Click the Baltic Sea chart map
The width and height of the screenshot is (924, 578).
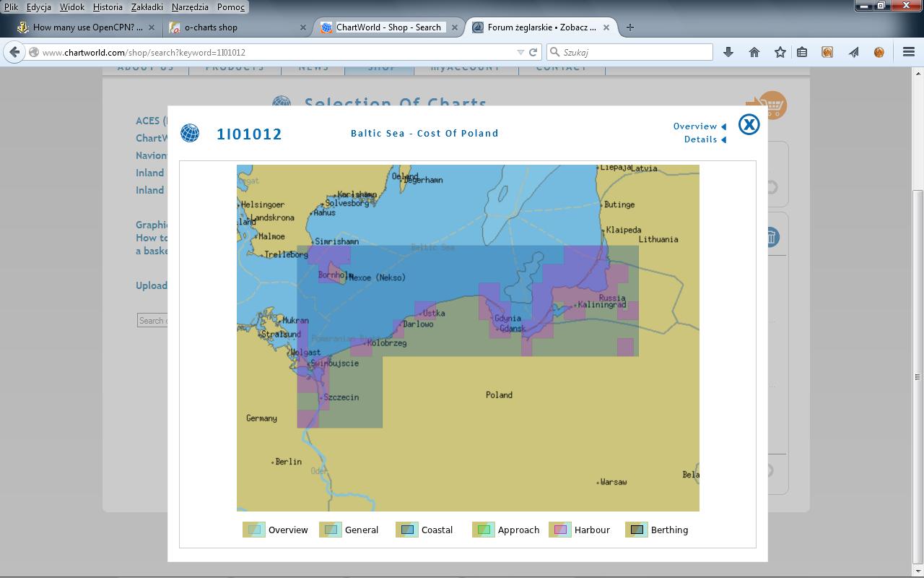[x=468, y=338]
